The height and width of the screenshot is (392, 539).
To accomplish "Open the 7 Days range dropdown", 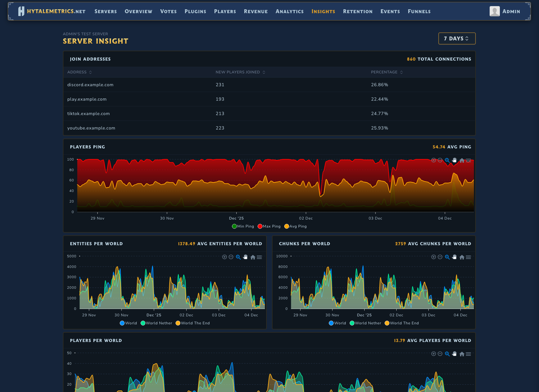I will 457,38.
